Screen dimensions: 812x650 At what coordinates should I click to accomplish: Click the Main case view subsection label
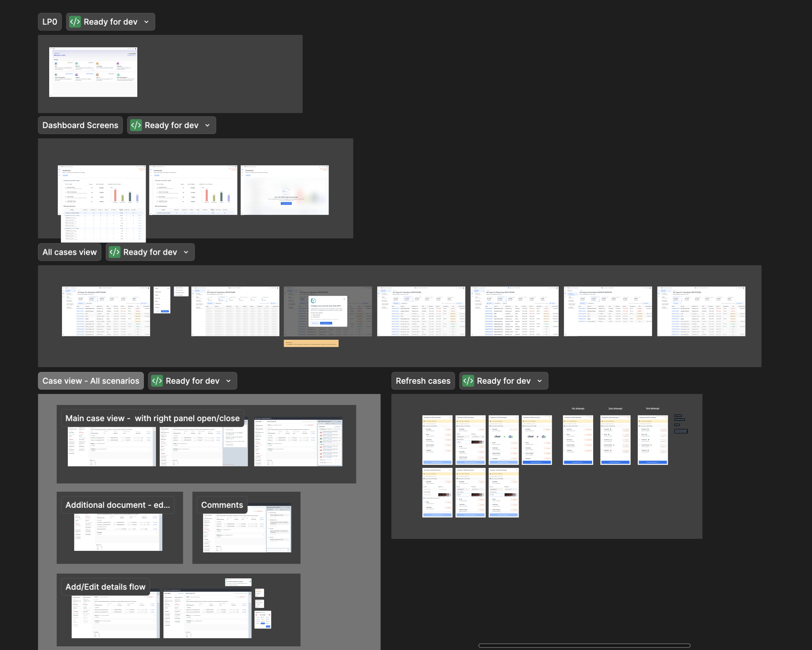coord(152,418)
